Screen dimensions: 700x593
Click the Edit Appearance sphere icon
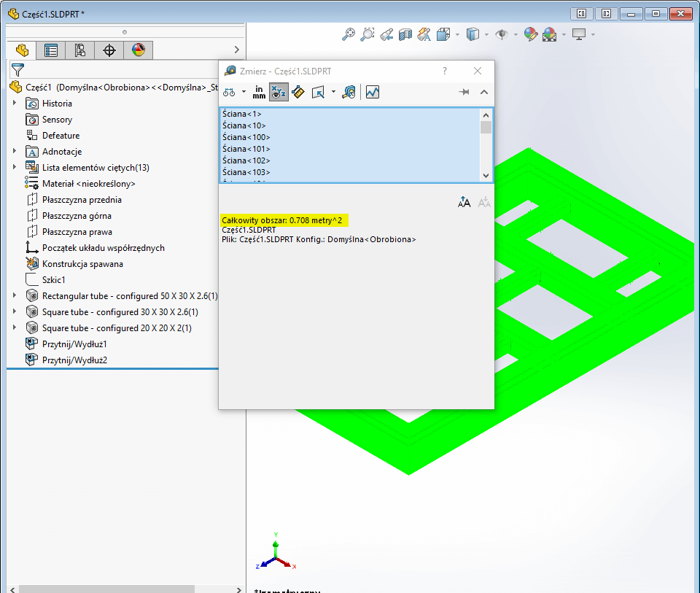click(530, 34)
